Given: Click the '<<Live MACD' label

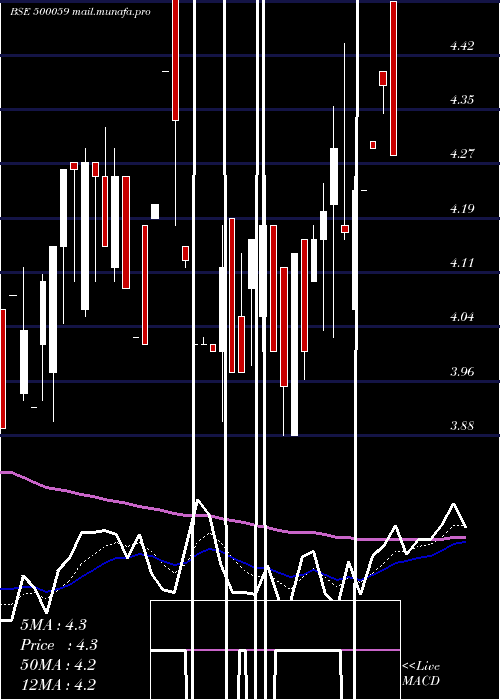Looking at the screenshot, I should [421, 674].
